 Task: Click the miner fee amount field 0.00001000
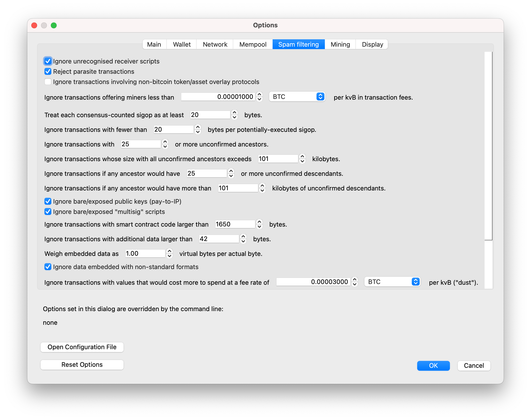[218, 97]
